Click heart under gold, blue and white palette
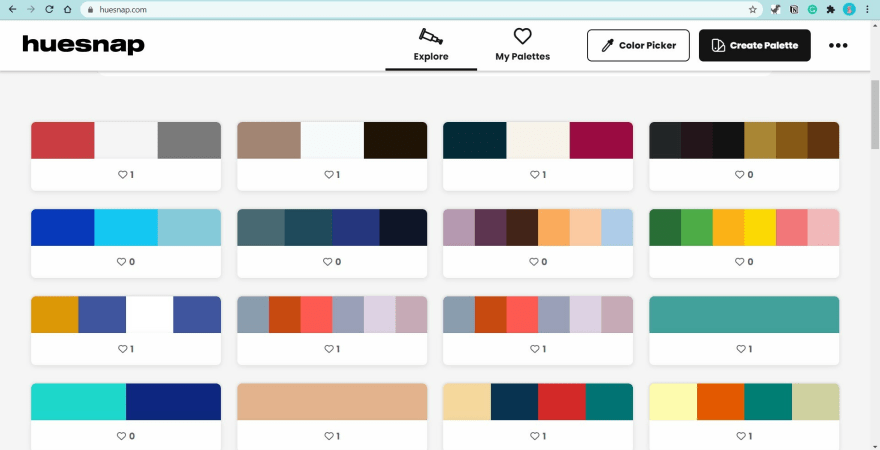This screenshot has width=880, height=450. click(122, 349)
